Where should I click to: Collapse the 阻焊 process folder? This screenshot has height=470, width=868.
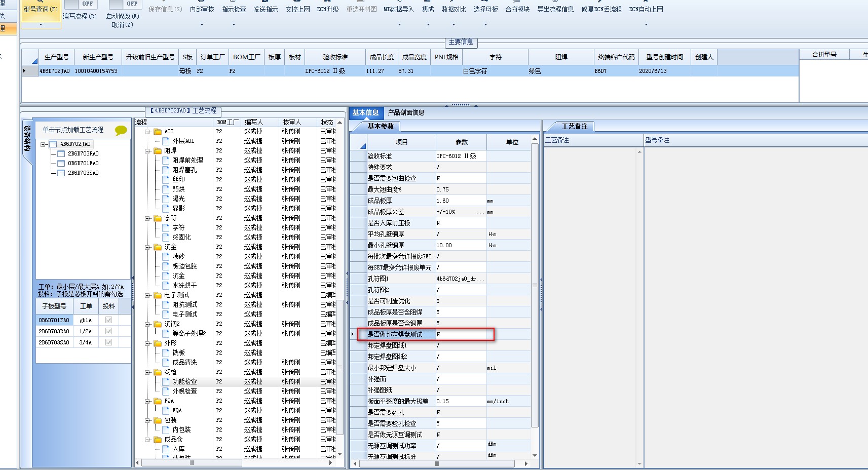[x=148, y=151]
